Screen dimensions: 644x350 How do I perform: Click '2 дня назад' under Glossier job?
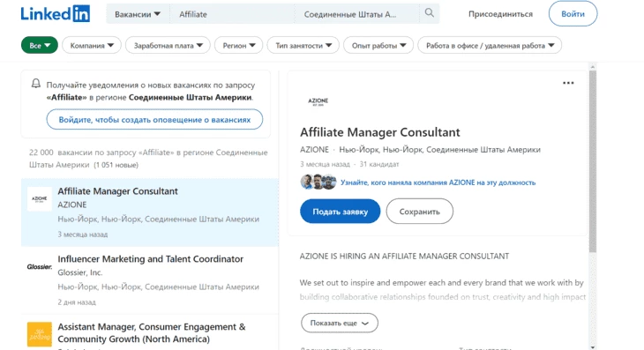[x=77, y=302]
